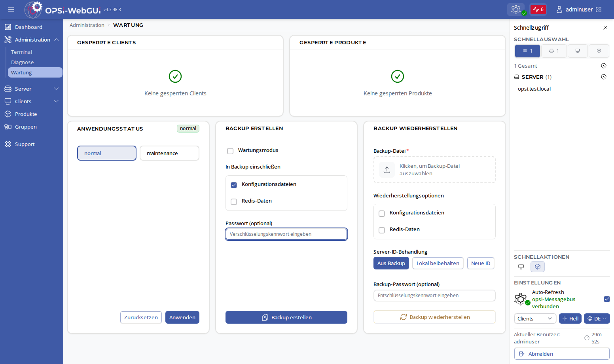This screenshot has height=364, width=614.
Task: Click the session timer clock icon
Action: (x=587, y=338)
